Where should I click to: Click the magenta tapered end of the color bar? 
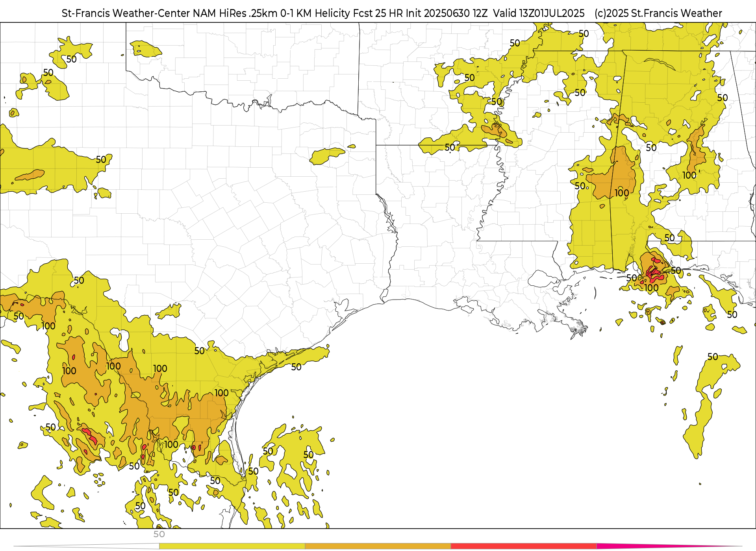pyautogui.click(x=669, y=546)
